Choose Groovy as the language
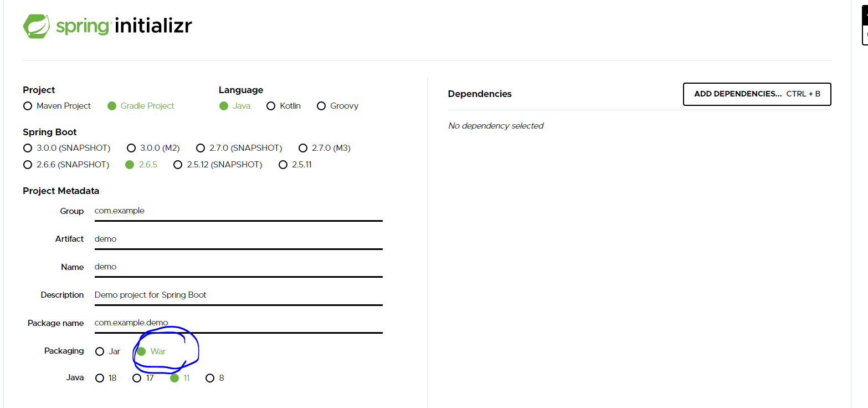Screen dimensions: 868x408 tap(321, 106)
